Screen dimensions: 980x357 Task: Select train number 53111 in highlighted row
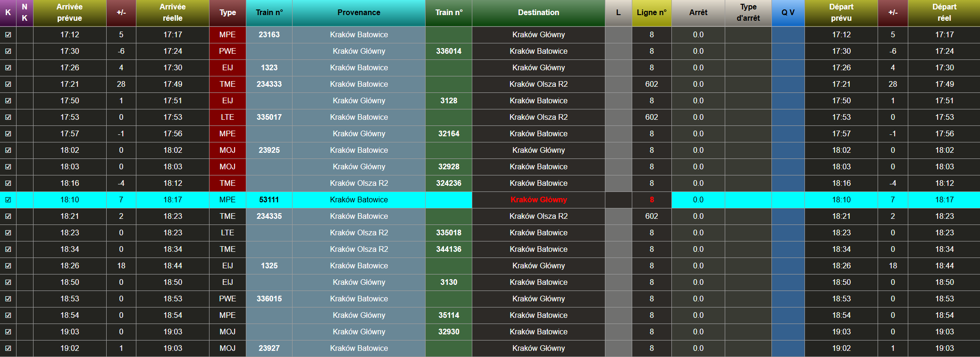[x=269, y=199]
